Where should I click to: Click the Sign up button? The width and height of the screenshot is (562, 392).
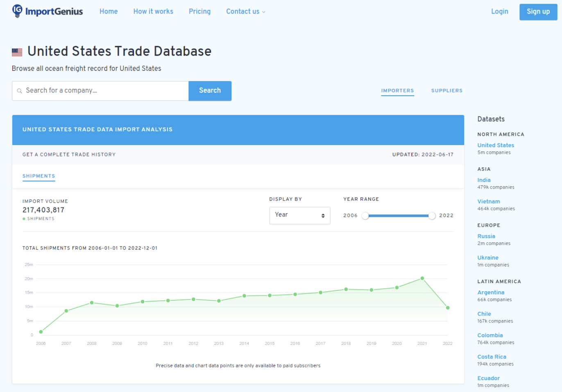(x=538, y=12)
